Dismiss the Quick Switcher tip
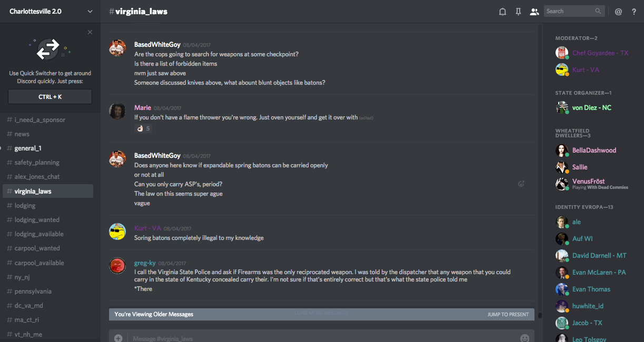The width and height of the screenshot is (644, 342). (x=90, y=32)
